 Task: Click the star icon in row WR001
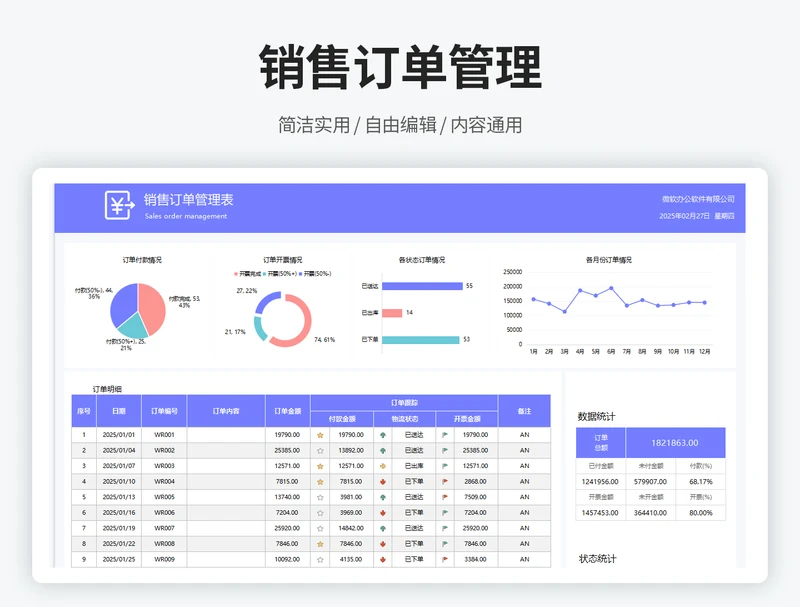[320, 435]
